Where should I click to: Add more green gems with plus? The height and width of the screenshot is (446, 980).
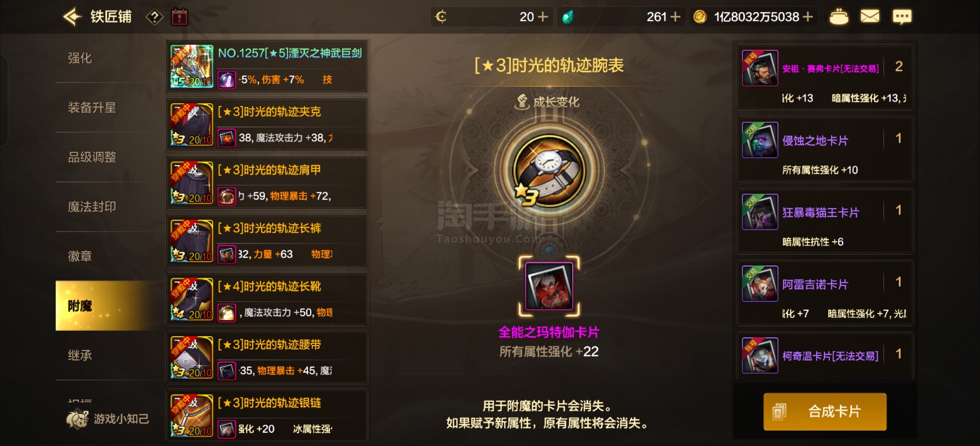point(675,17)
